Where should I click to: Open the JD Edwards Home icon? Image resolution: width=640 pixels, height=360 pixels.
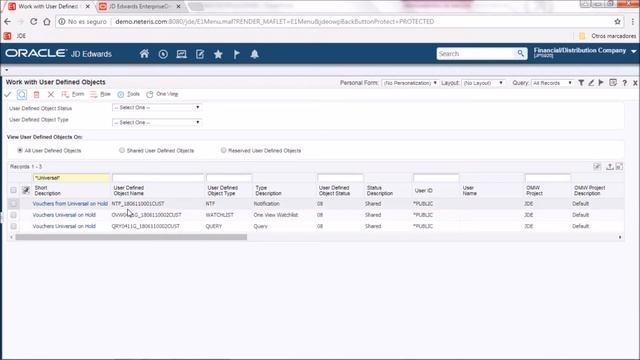click(x=144, y=54)
